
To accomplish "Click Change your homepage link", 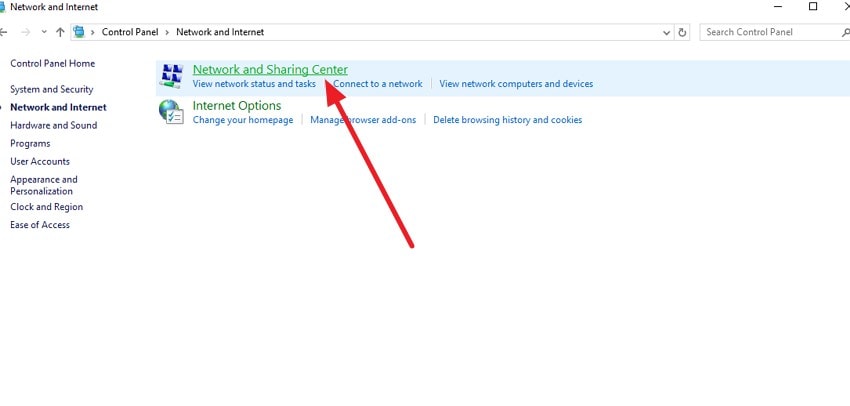I will point(243,120).
